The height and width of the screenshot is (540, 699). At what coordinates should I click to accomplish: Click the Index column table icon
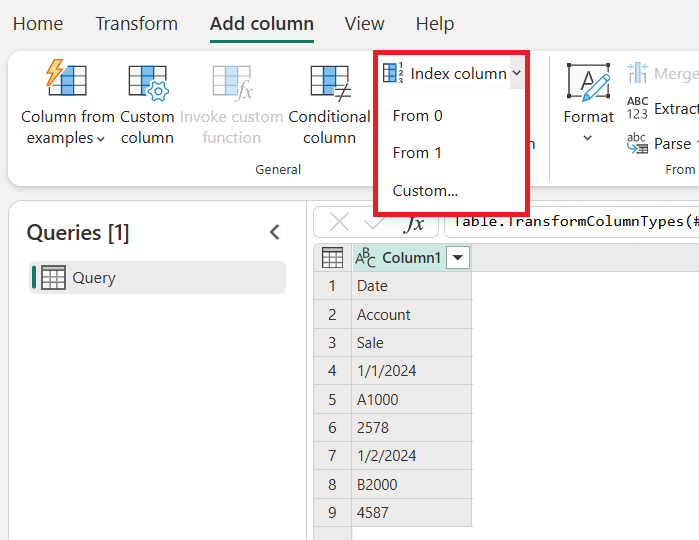pos(393,73)
